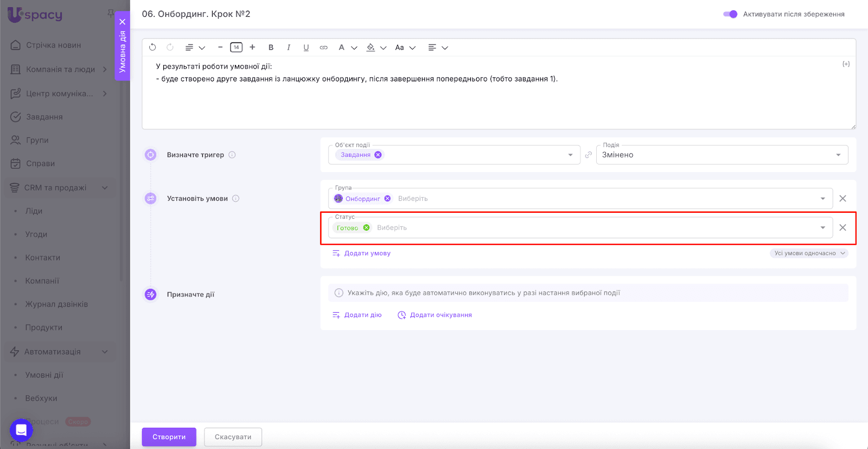Open the Статус field dropdown arrow

click(822, 227)
